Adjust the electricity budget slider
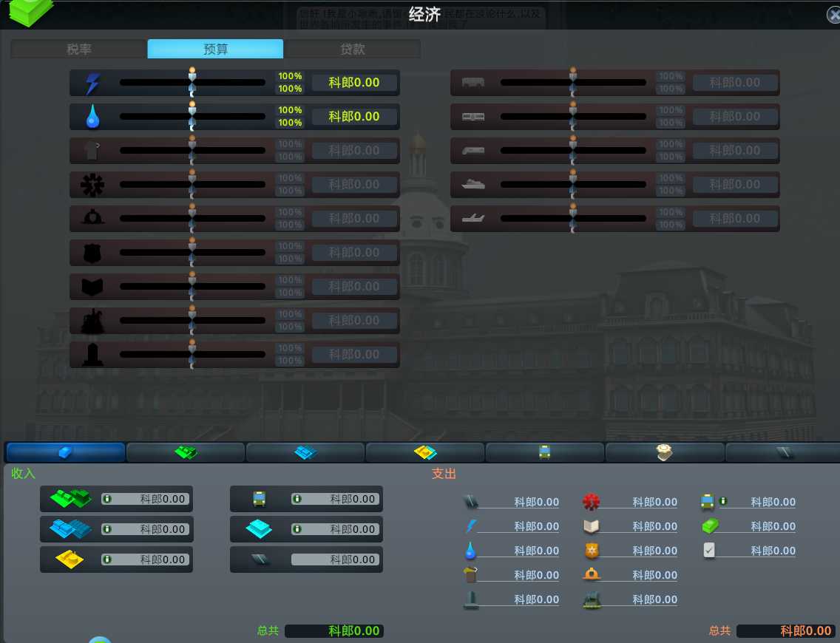The width and height of the screenshot is (840, 643). [192, 83]
